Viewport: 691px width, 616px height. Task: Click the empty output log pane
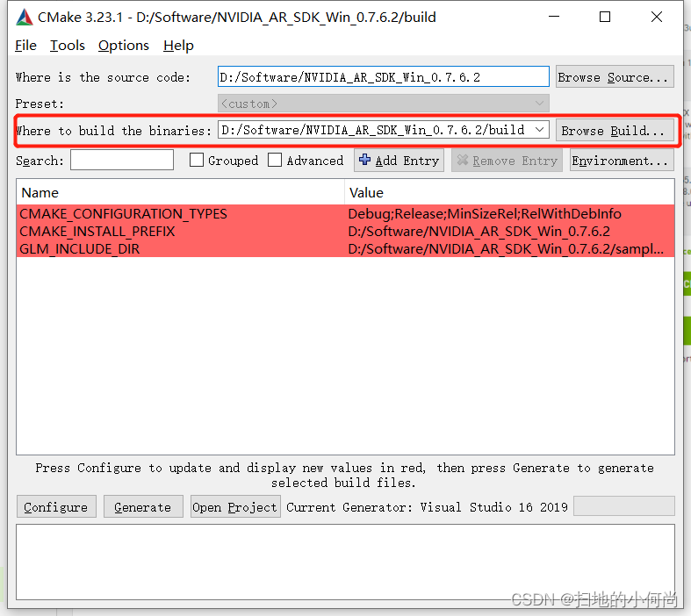click(x=345, y=562)
